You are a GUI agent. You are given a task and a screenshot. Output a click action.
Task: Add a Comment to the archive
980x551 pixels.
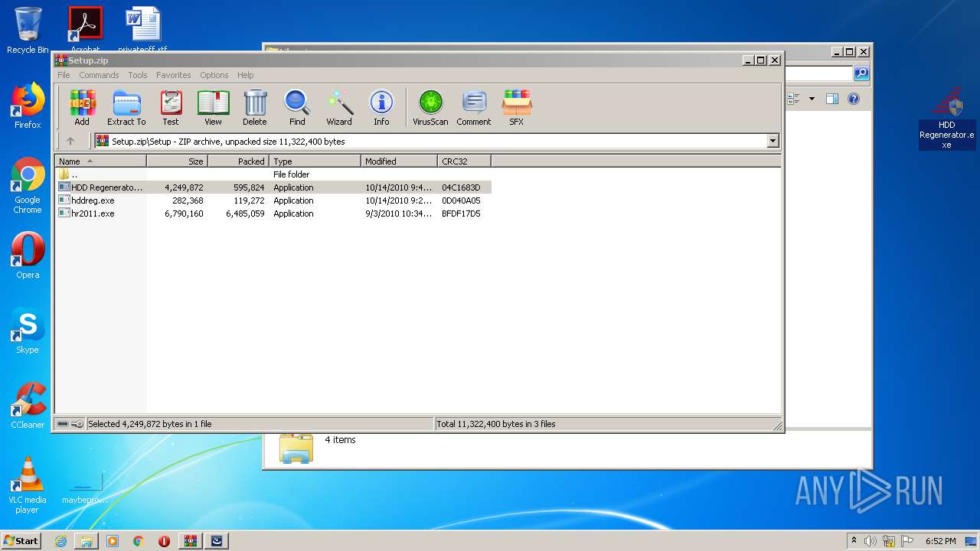474,107
